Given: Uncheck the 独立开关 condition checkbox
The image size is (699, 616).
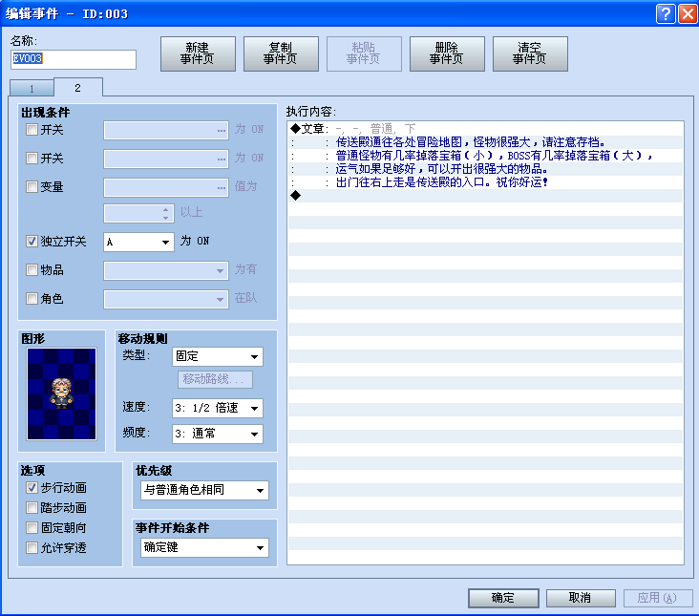Looking at the screenshot, I should [32, 241].
